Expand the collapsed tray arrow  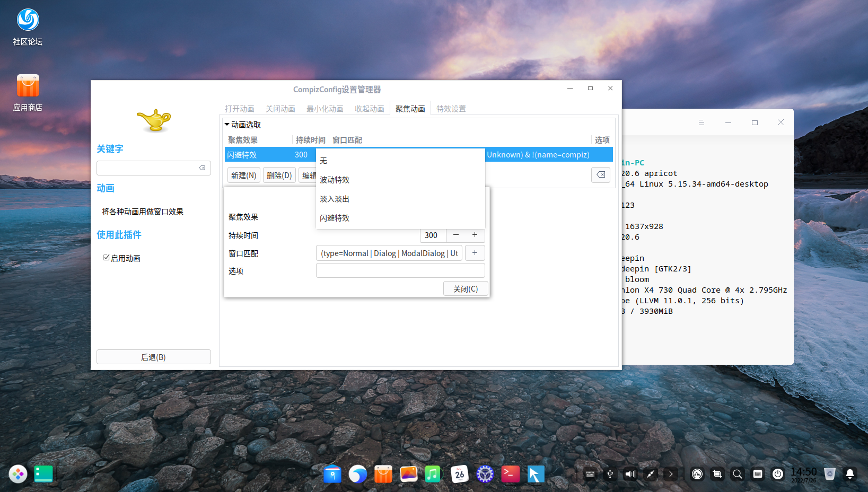671,474
